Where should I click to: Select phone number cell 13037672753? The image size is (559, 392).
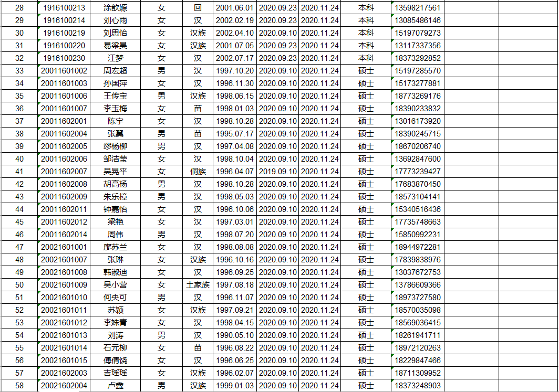pos(418,272)
